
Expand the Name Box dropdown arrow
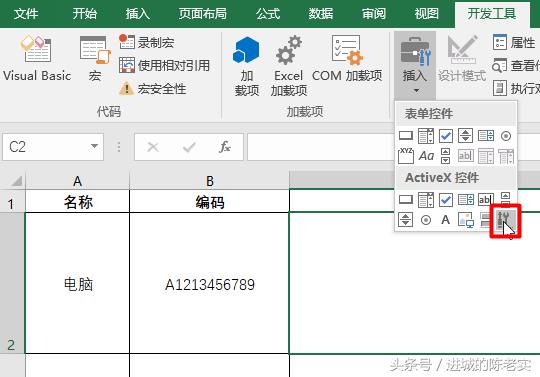point(94,147)
